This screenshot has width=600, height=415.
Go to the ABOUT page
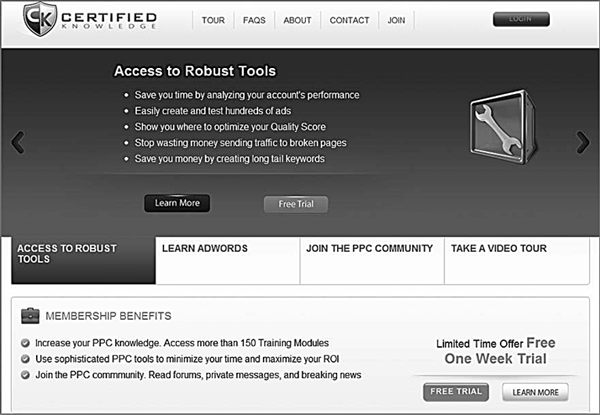click(297, 20)
